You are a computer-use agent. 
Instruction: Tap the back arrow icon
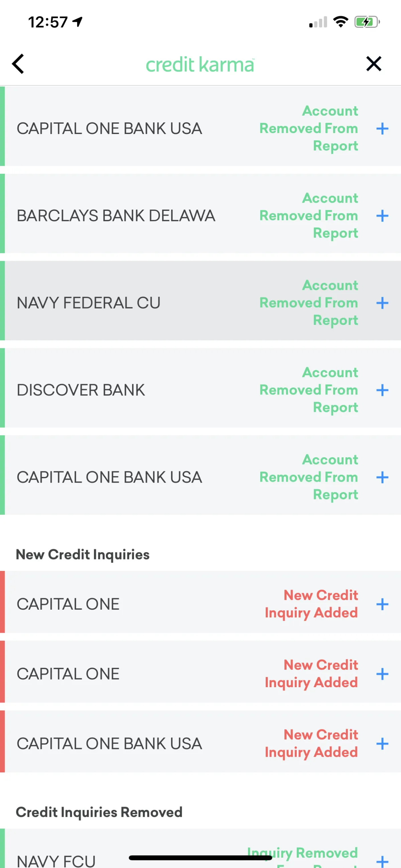point(18,64)
